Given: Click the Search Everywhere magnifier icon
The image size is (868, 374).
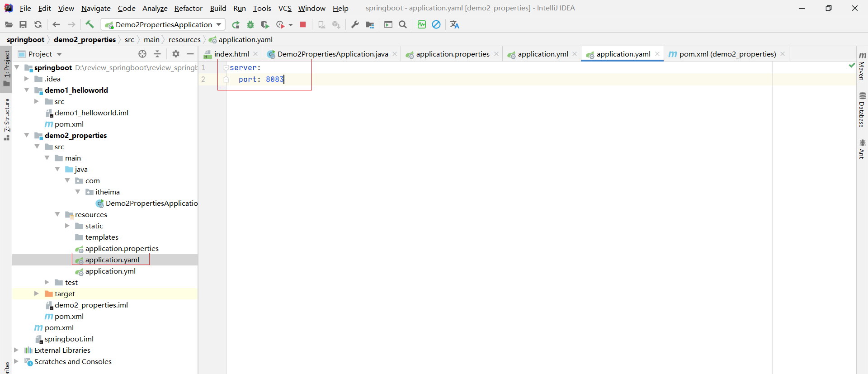Looking at the screenshot, I should pyautogui.click(x=403, y=24).
